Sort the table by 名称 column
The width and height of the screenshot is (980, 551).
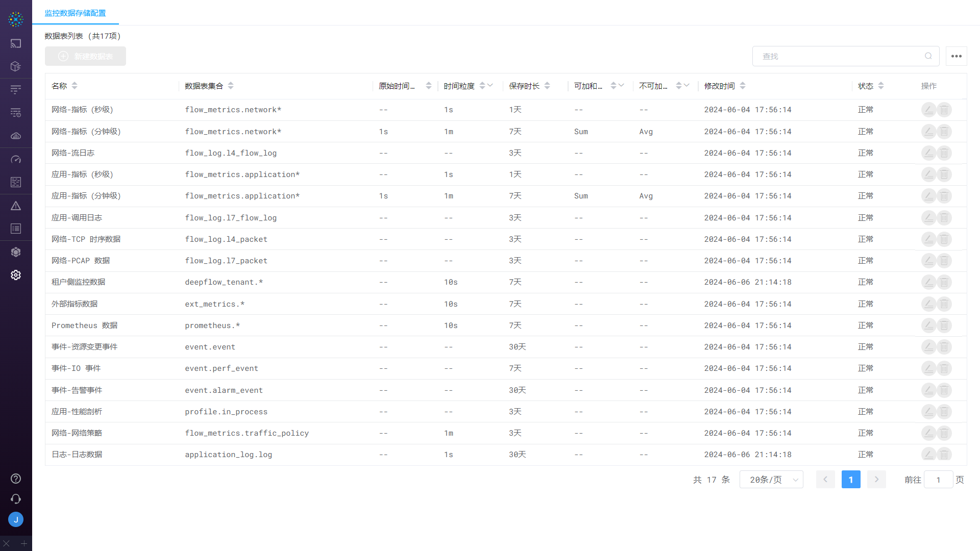(75, 86)
